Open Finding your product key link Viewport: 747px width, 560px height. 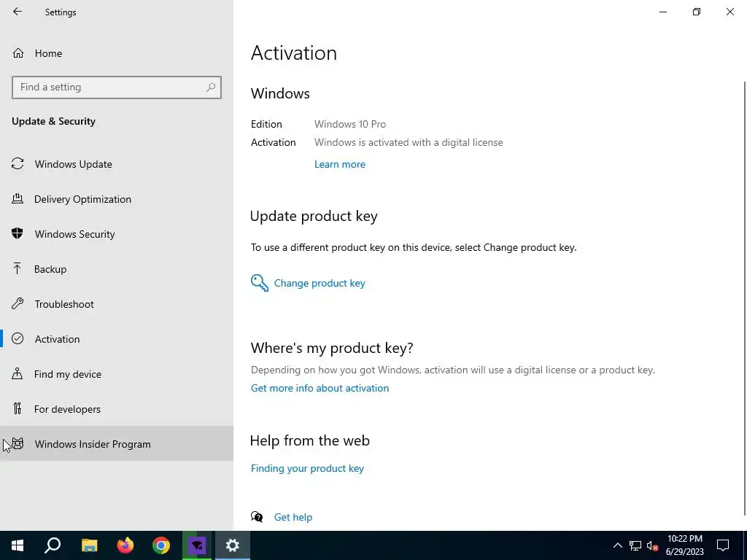tap(307, 468)
